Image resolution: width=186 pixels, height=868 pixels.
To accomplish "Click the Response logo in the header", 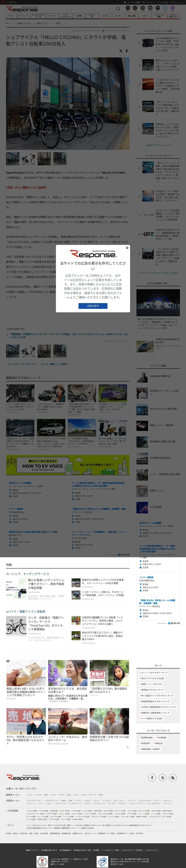I will (x=22, y=9).
